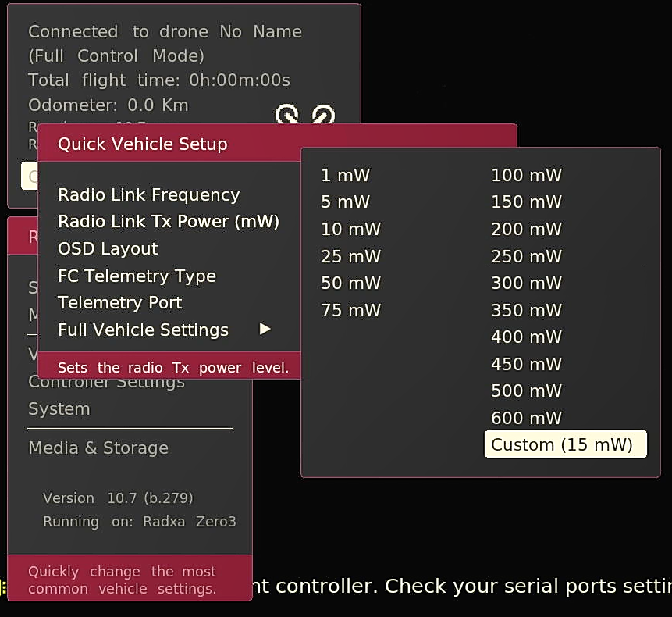Select 250 mW transmit power
Viewport: 672px width, 617px height.
coord(525,255)
